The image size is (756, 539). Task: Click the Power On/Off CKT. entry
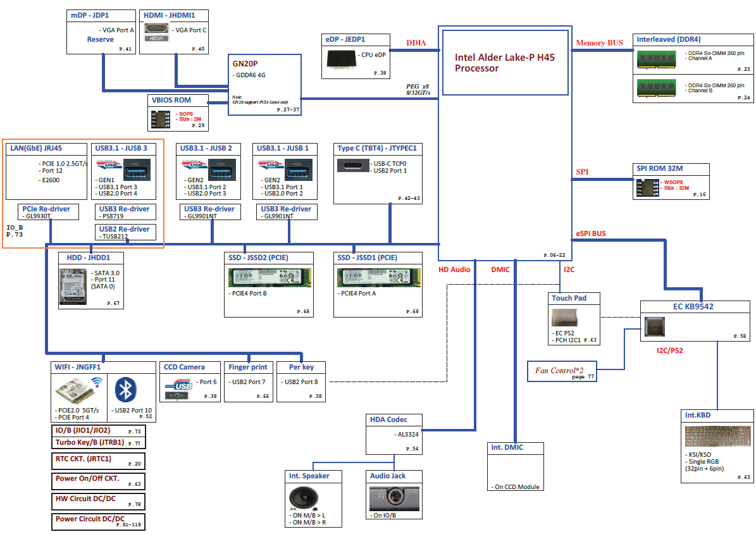[98, 481]
